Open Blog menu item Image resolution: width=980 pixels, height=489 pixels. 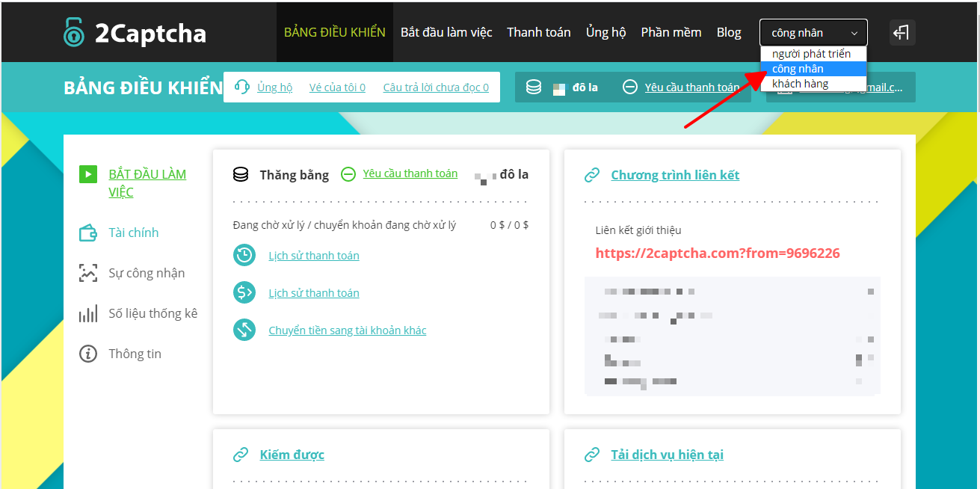(729, 32)
